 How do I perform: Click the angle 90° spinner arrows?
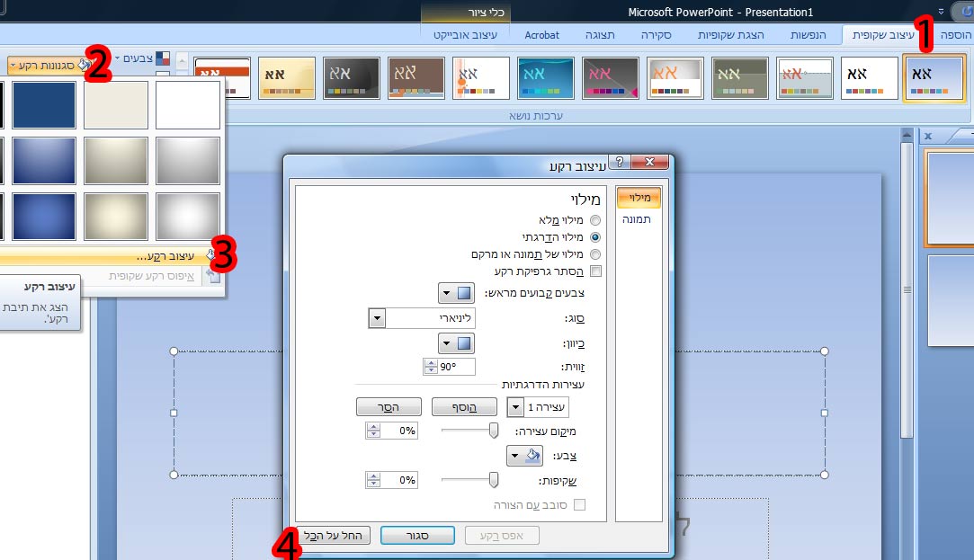(431, 367)
